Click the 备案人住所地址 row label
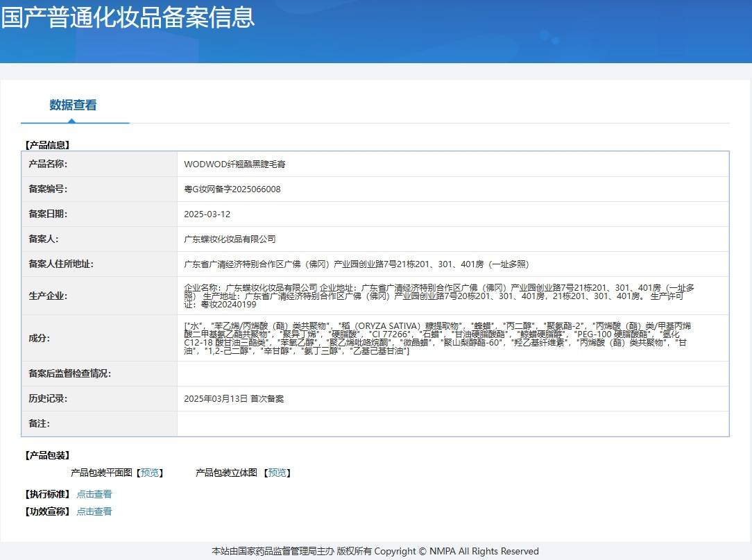Screen dimensions: 752x560 pos(61,264)
